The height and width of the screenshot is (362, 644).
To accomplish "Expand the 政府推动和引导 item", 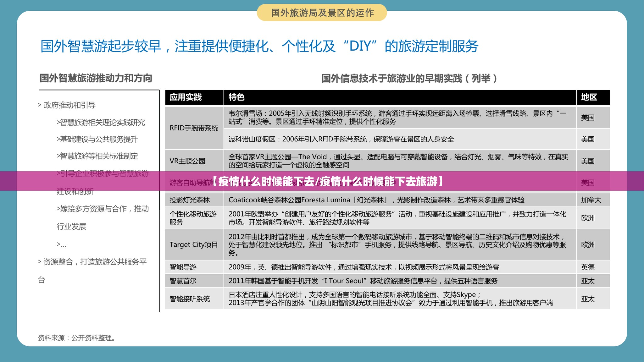I will tap(67, 105).
